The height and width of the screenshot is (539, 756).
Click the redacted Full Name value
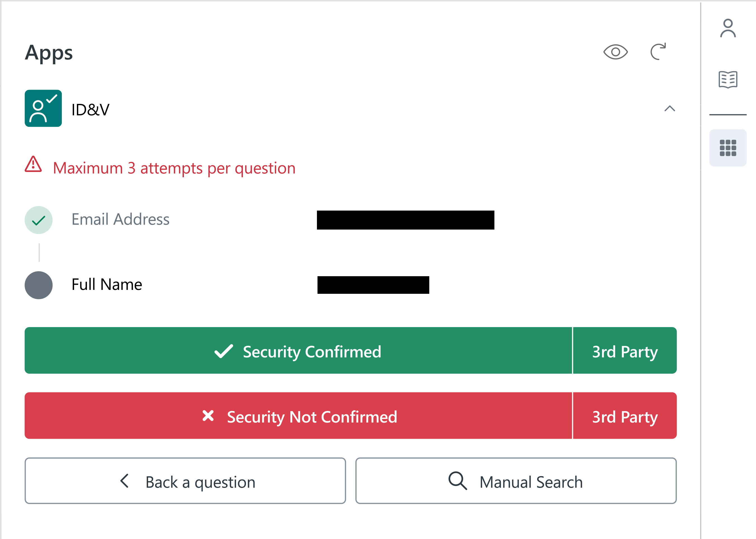373,285
